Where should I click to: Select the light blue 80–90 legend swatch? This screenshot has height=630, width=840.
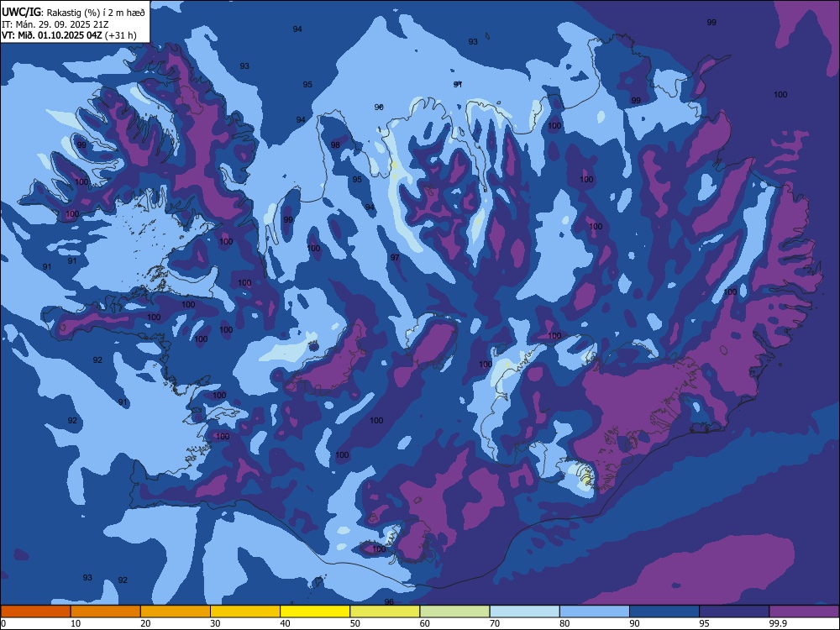pos(595,612)
